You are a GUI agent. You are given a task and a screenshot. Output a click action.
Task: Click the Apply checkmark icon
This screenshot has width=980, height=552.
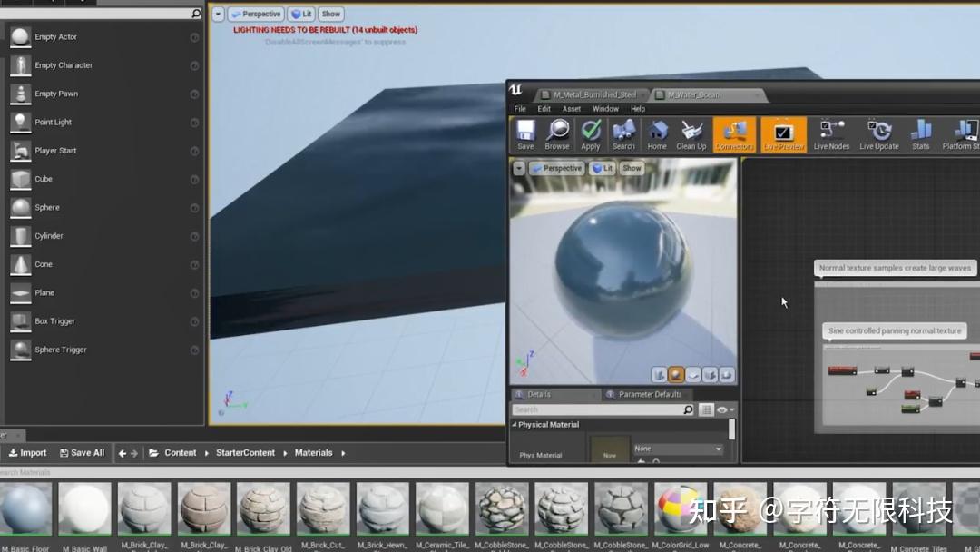click(x=591, y=133)
